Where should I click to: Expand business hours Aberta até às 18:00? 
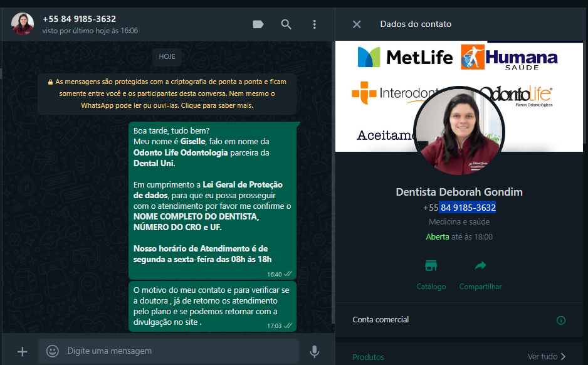click(x=459, y=236)
